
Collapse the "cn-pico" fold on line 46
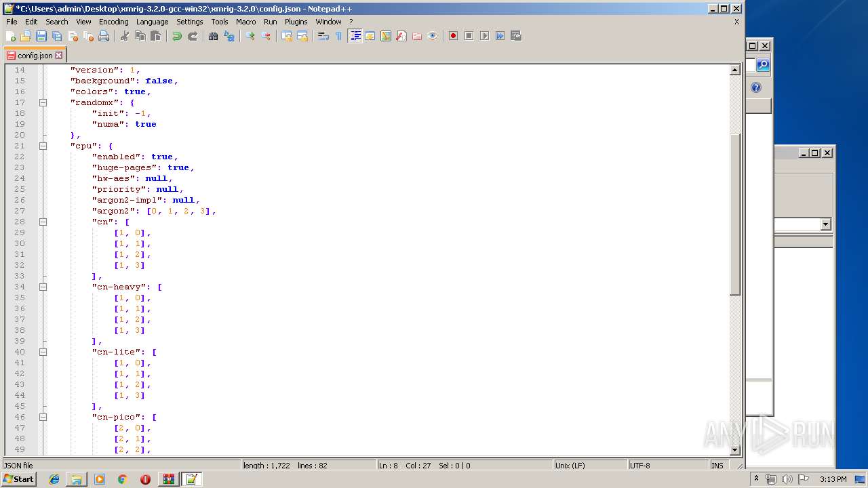coord(43,417)
